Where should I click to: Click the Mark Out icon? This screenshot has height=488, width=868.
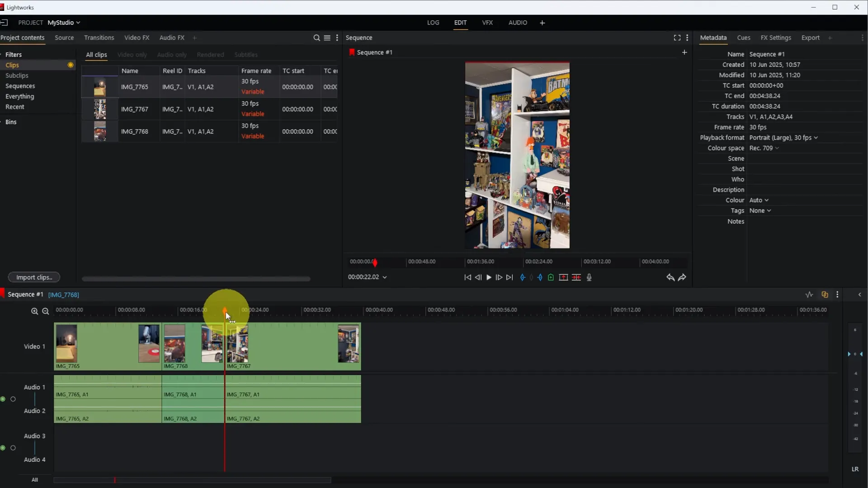[540, 277]
